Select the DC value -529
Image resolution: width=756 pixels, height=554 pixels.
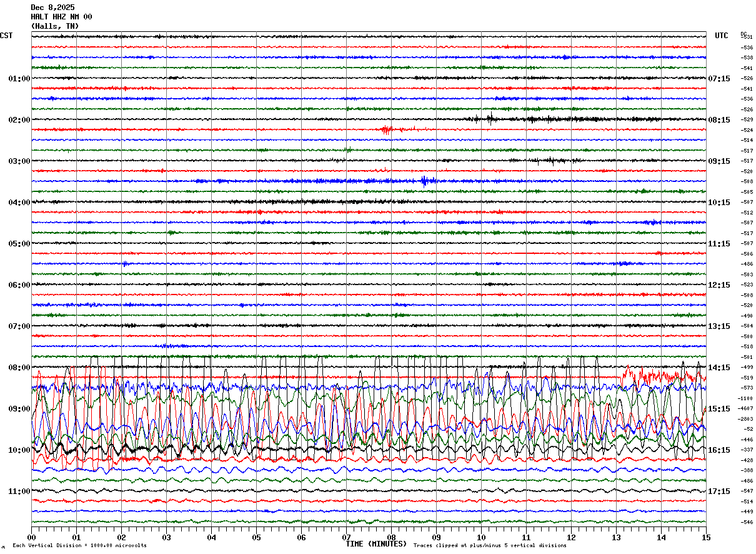pos(747,120)
